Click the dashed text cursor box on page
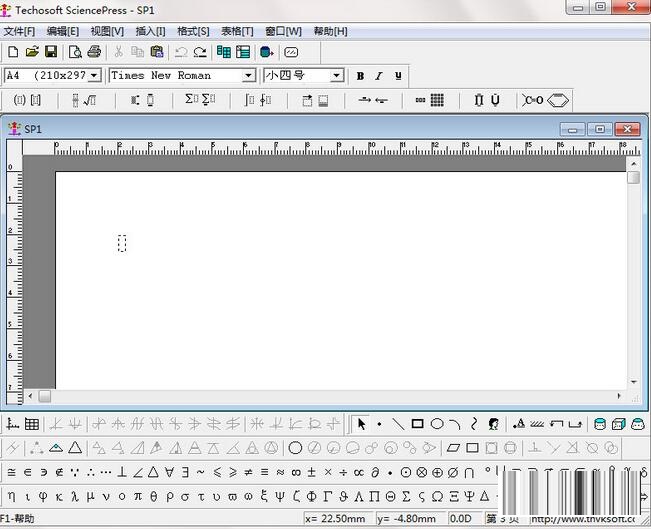Screen dimensions: 651x529 click(x=122, y=243)
